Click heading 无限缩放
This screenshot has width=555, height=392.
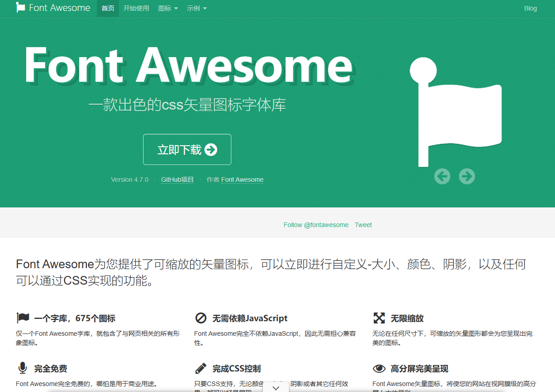pos(407,318)
